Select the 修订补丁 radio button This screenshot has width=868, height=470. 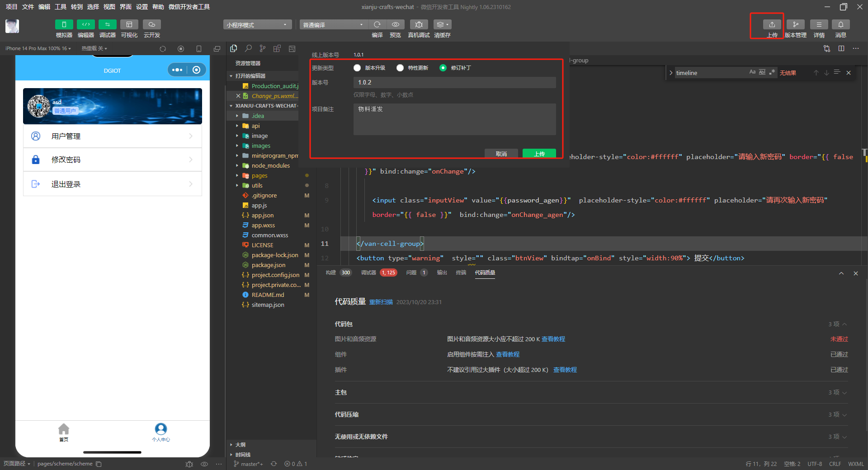(443, 68)
